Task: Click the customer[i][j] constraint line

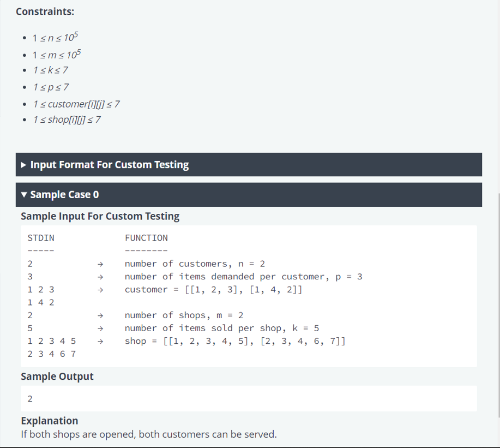Action: point(76,104)
